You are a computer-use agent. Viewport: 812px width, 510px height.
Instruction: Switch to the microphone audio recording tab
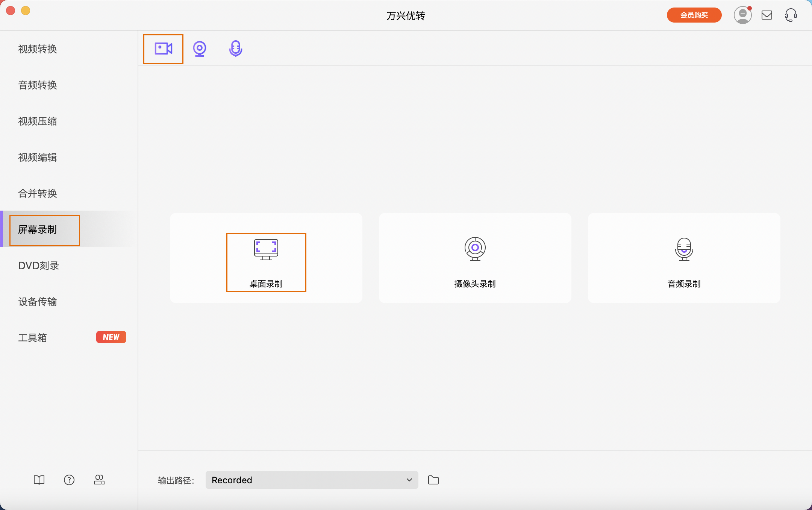point(236,49)
